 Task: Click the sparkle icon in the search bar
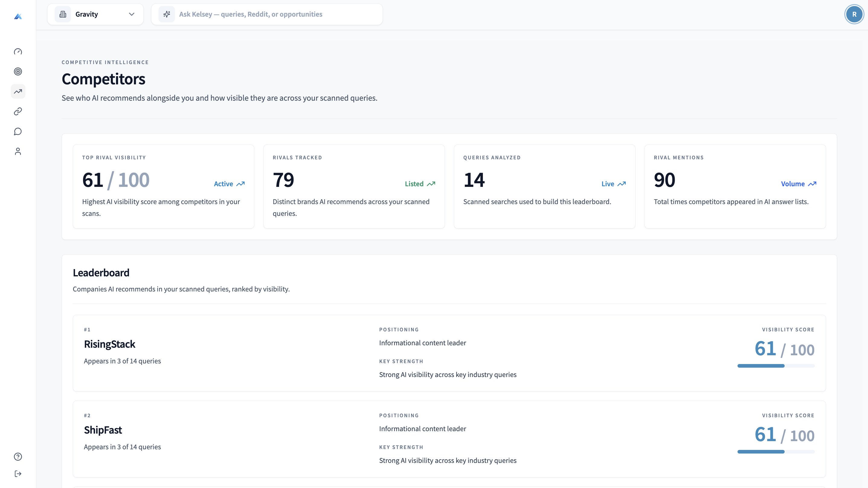(x=167, y=14)
